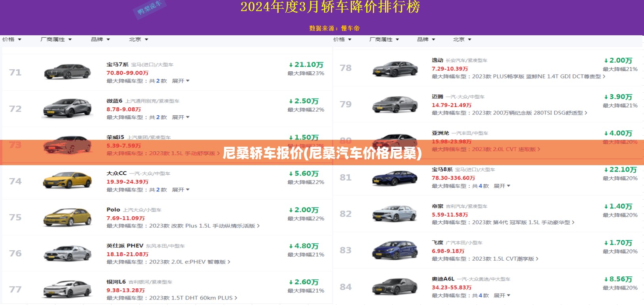Click the 34.23-55.83万 price text

tap(452, 288)
